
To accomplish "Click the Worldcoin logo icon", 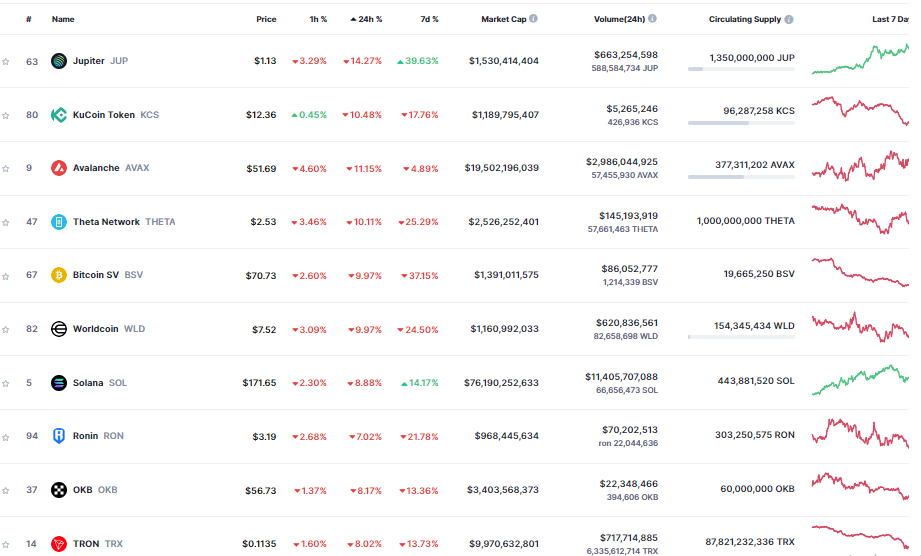I will click(59, 329).
